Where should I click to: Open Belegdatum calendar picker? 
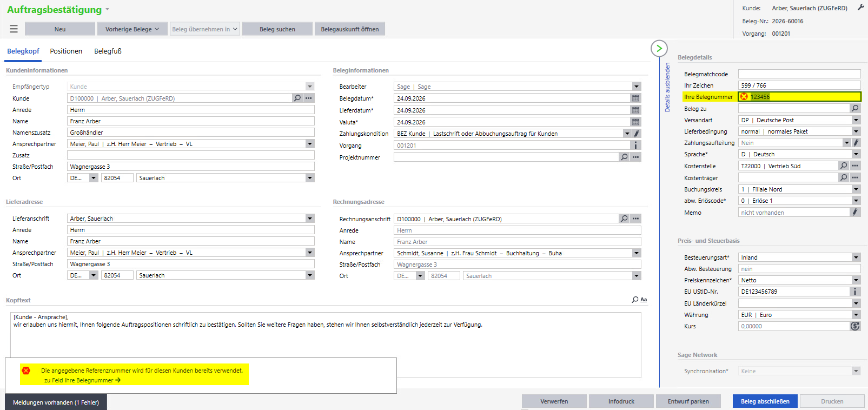coord(635,98)
